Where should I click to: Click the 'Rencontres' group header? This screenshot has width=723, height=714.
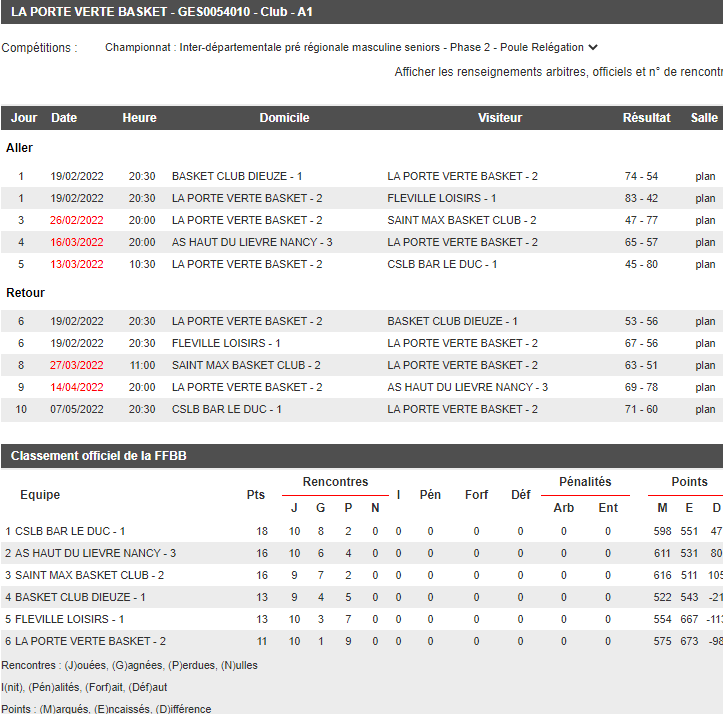tap(335, 482)
